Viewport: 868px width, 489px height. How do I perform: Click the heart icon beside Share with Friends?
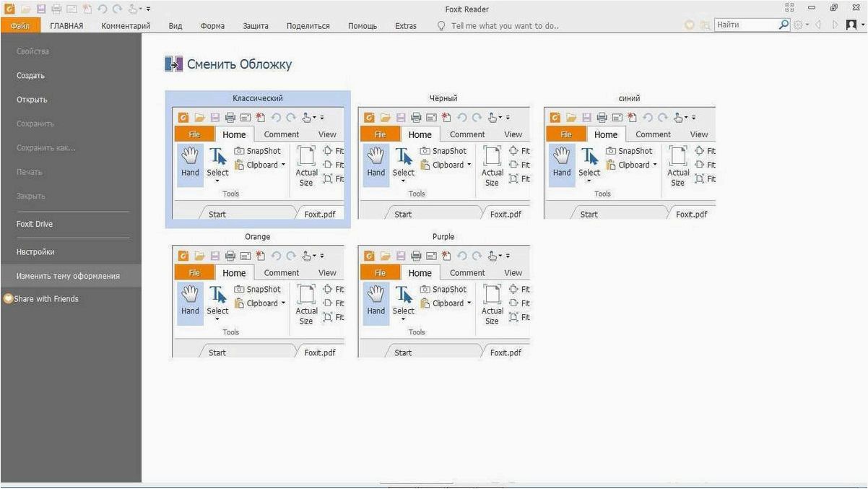click(x=9, y=298)
